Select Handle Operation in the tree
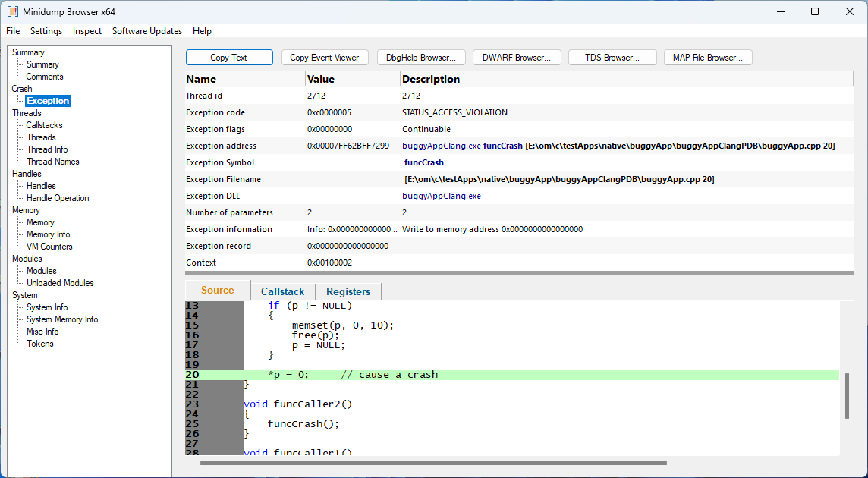 [58, 198]
